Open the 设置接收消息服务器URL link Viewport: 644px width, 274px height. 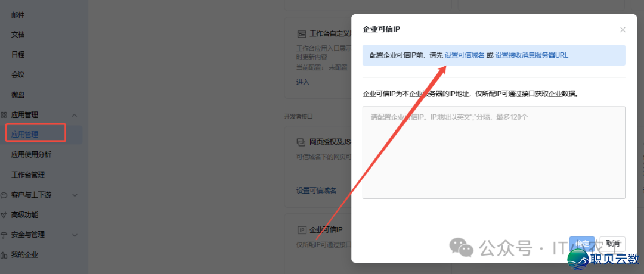tap(531, 55)
